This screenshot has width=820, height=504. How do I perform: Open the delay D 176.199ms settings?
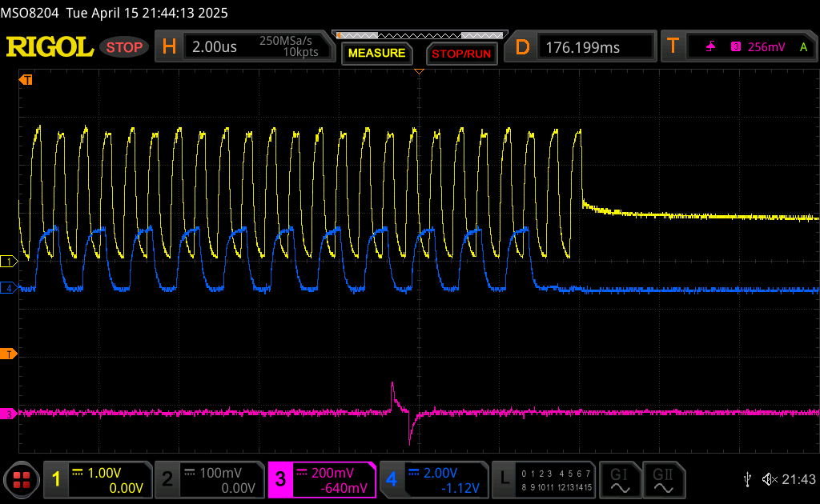(583, 47)
